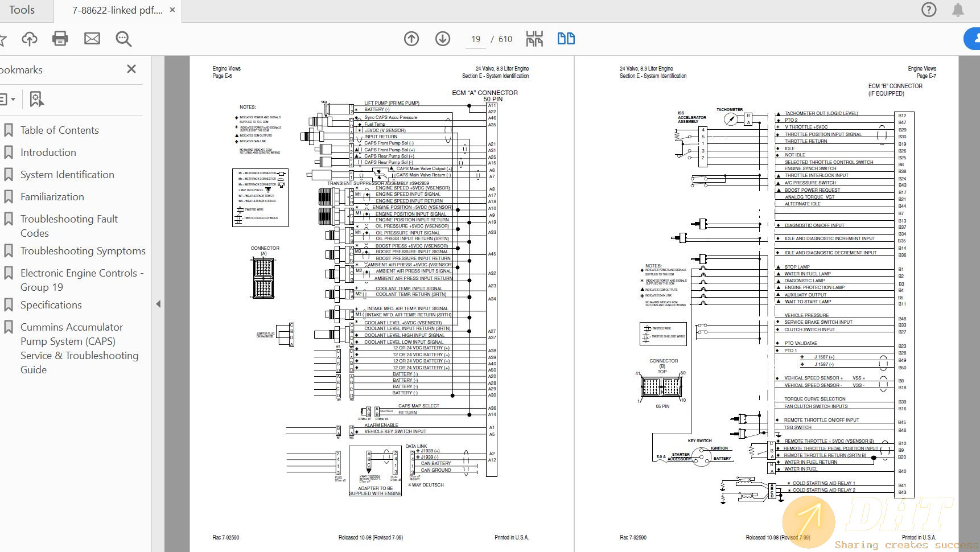Open the Familiarization bookmark
980x552 pixels.
tap(52, 197)
